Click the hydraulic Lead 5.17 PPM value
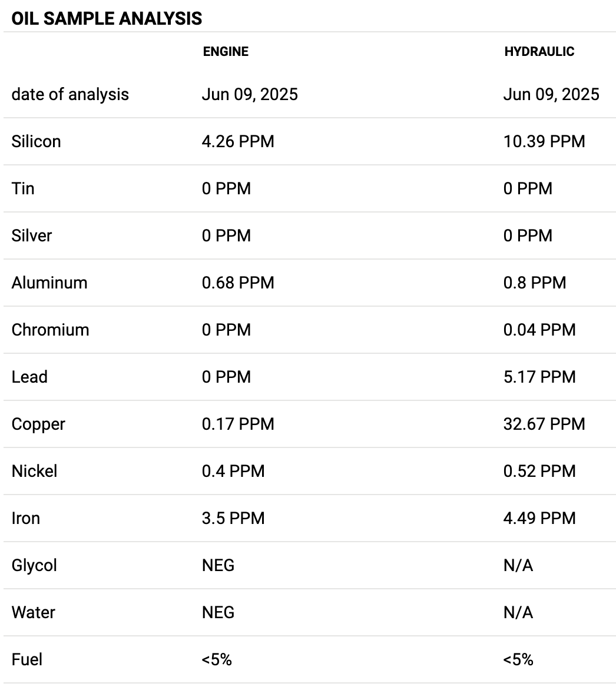This screenshot has width=616, height=690. [539, 377]
